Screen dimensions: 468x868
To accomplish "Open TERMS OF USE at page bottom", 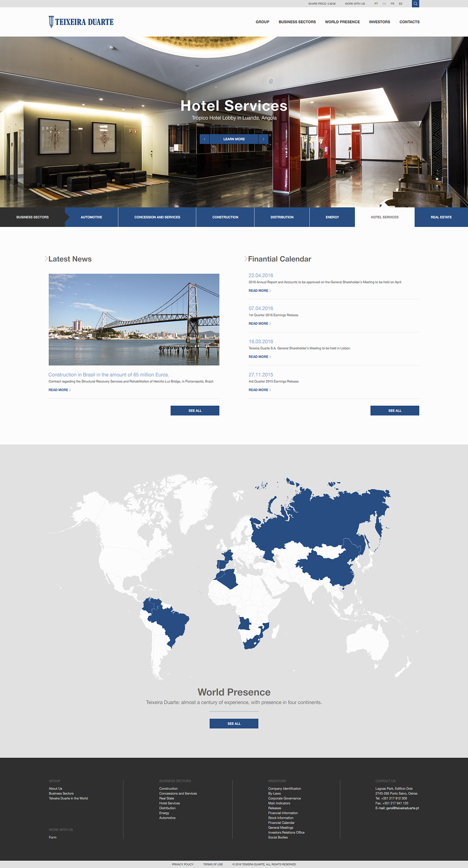I will pos(213,864).
